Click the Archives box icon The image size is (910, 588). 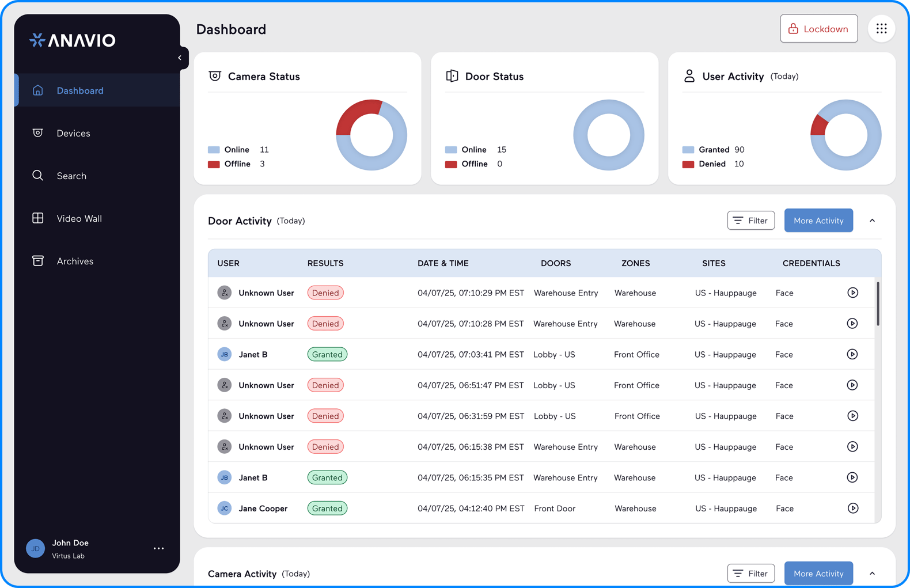point(38,260)
